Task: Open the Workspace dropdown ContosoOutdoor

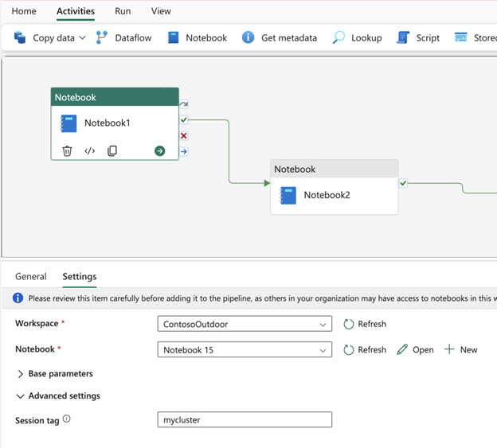Action: (x=245, y=324)
